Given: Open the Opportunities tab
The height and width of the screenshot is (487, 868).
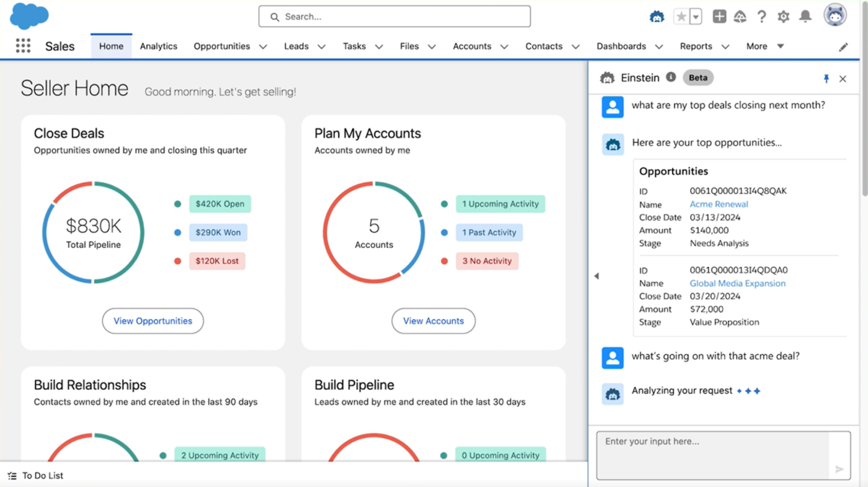Looking at the screenshot, I should click(x=221, y=46).
